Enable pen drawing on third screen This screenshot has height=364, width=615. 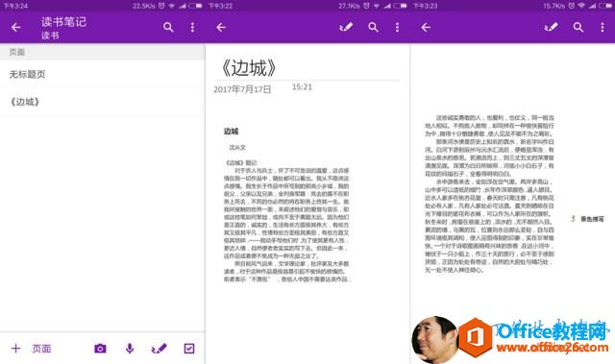551,27
